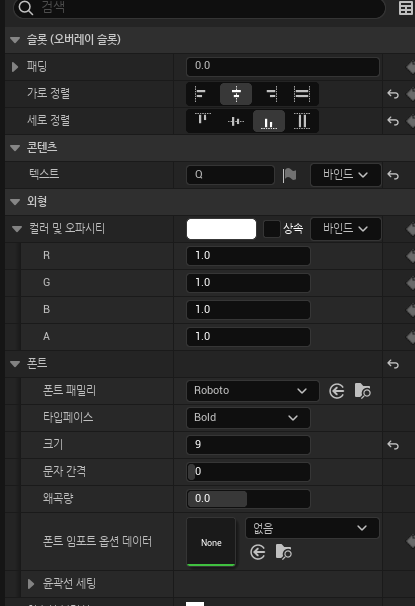Open the 폰트 패밀리 Roboto dropdown
The height and width of the screenshot is (606, 415).
pyautogui.click(x=253, y=391)
